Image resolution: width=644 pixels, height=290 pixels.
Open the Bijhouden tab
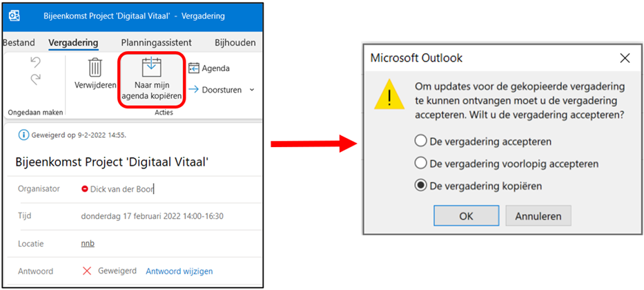pos(235,43)
